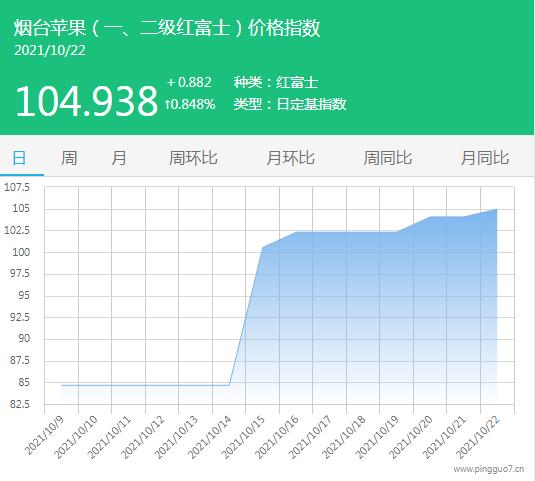Click the 2021/10/18 x-axis label
This screenshot has height=481, width=535.
coord(344,438)
